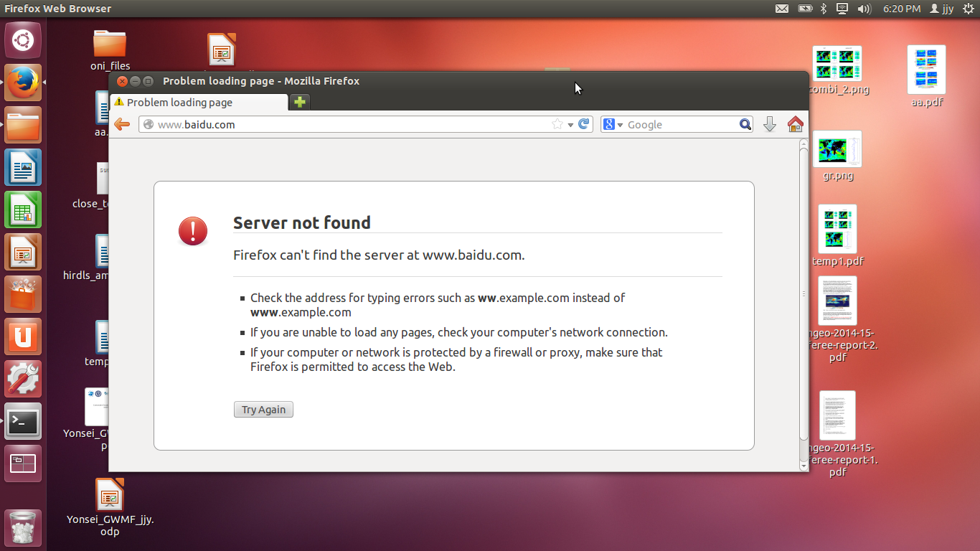Open the Files manager launcher icon
Screen dimensions: 980x551
tap(23, 125)
